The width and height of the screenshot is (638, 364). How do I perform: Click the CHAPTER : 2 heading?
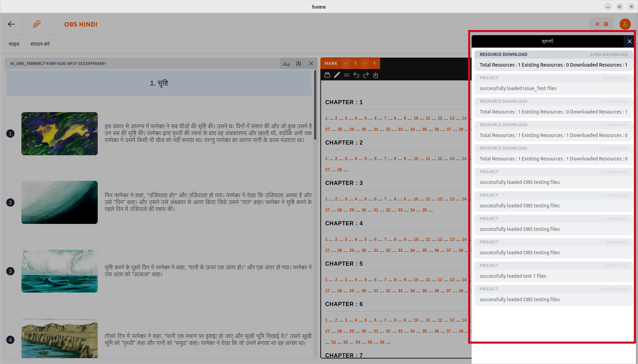(x=344, y=142)
